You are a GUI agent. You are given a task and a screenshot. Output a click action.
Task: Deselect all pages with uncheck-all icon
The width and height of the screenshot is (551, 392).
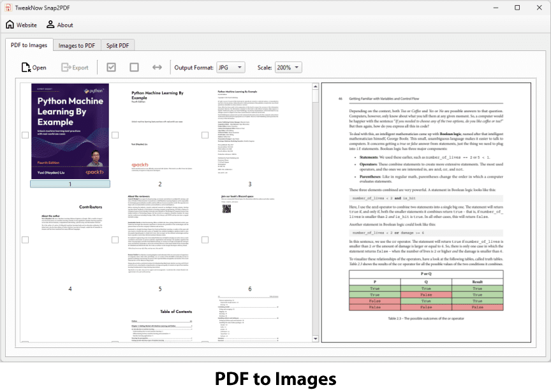coord(134,67)
